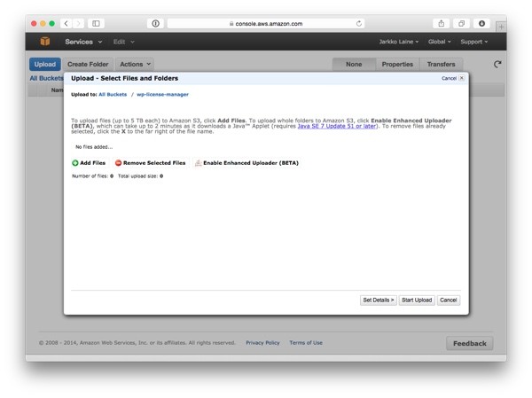Image resolution: width=532 pixels, height=398 pixels.
Task: Open the Safari downloads button
Action: (481, 23)
